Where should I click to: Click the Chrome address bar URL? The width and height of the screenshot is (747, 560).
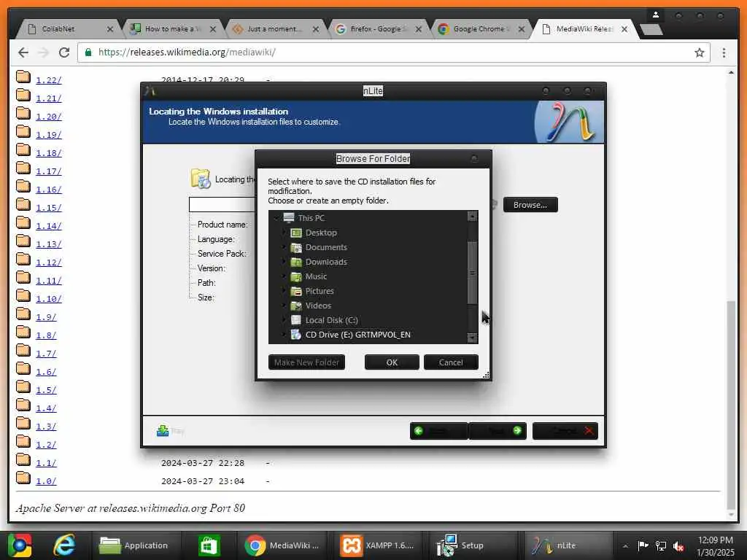point(187,52)
